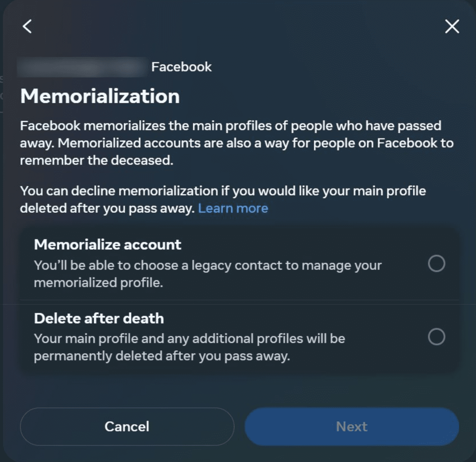Click the legacy contact description text

[207, 274]
